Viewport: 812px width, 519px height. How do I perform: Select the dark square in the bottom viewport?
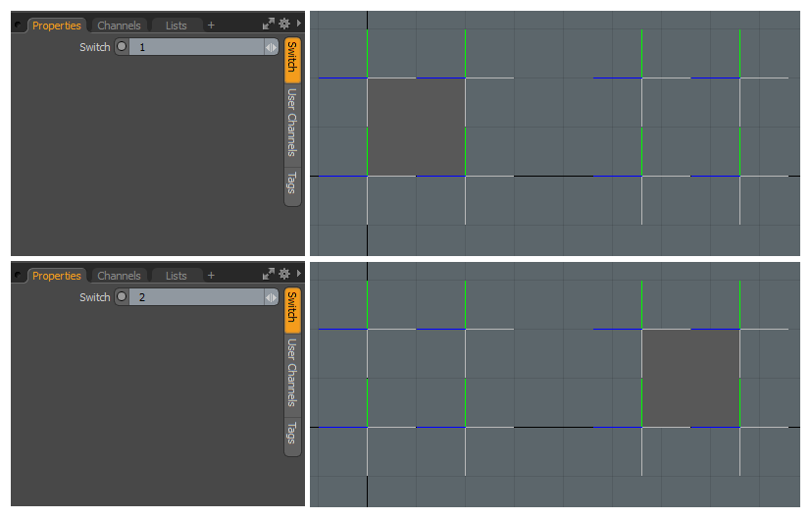coord(690,378)
